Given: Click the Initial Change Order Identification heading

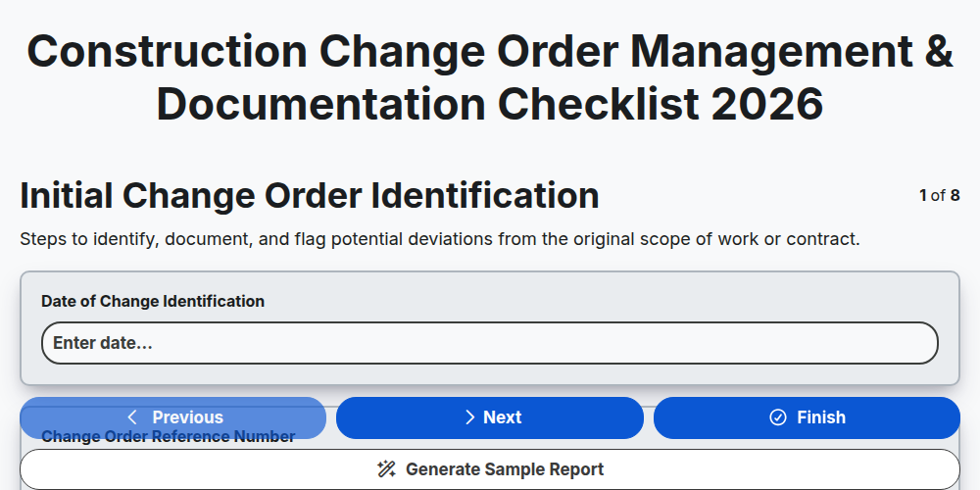Looking at the screenshot, I should coord(310,196).
